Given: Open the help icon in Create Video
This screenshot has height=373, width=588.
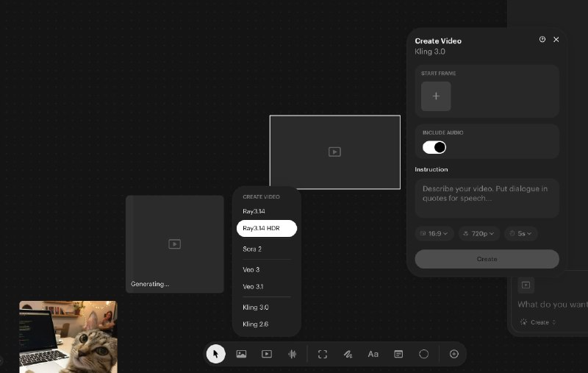Looking at the screenshot, I should tap(542, 40).
